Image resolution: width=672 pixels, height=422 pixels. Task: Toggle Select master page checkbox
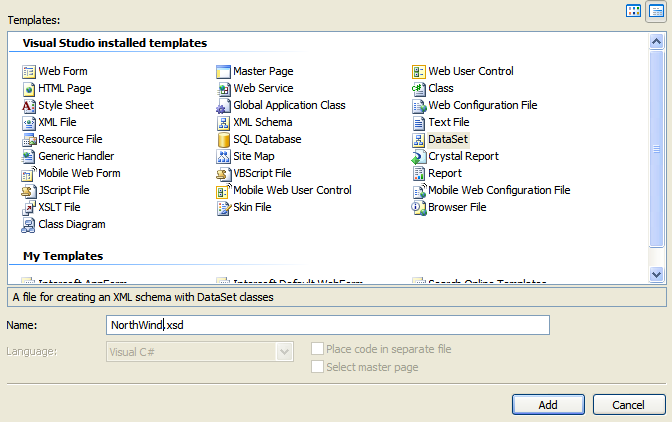(x=318, y=367)
